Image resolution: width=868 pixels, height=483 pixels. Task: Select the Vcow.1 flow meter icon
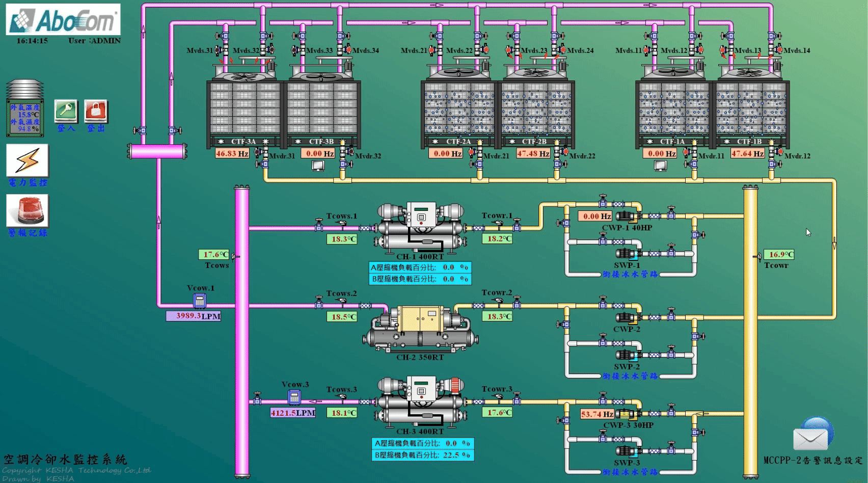pos(200,301)
